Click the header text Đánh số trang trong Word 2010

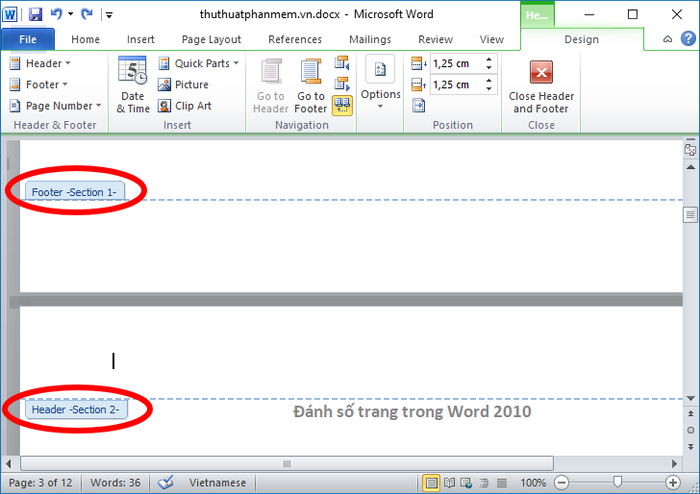point(412,411)
